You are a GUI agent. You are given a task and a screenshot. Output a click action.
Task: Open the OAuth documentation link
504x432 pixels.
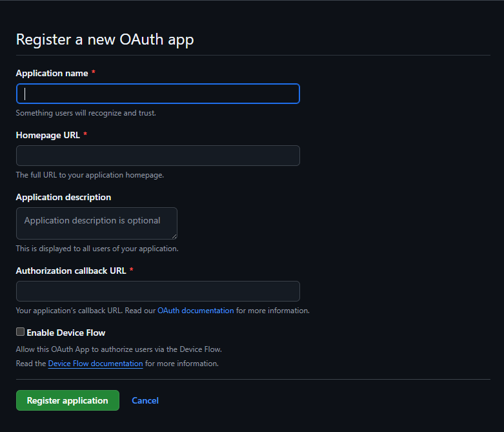[196, 311]
